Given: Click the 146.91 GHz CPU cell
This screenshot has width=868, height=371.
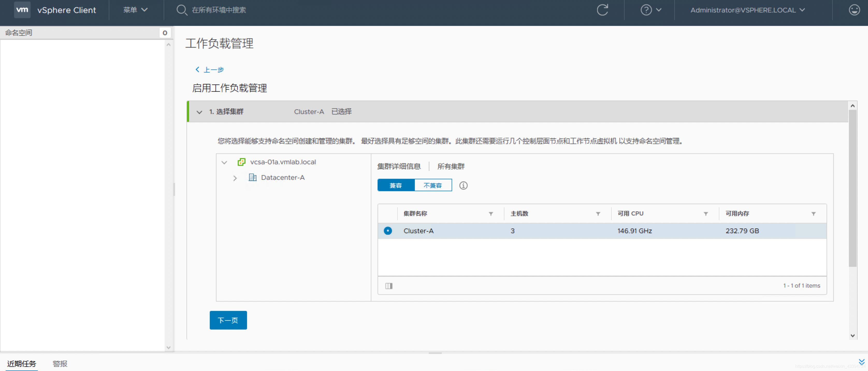Looking at the screenshot, I should 634,231.
